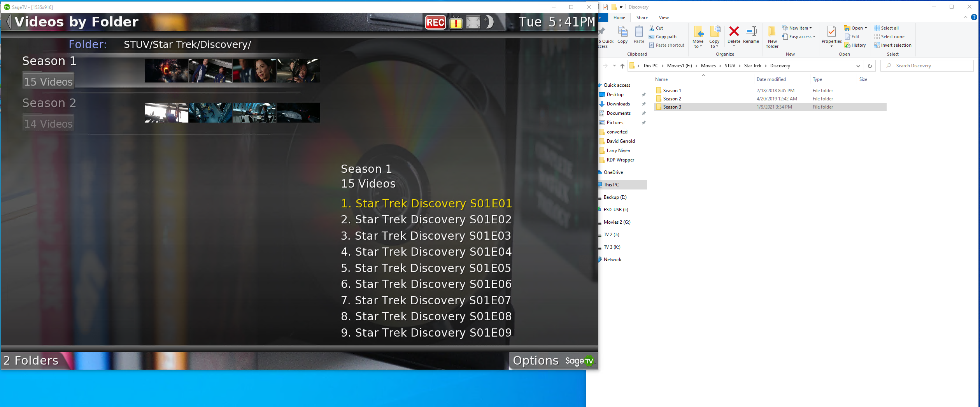Go back using the SageTV left arrow

pos(8,22)
